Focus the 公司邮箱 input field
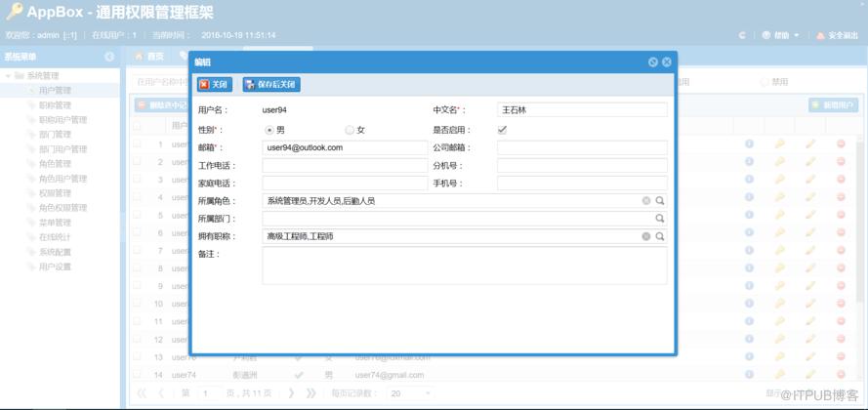 point(582,147)
